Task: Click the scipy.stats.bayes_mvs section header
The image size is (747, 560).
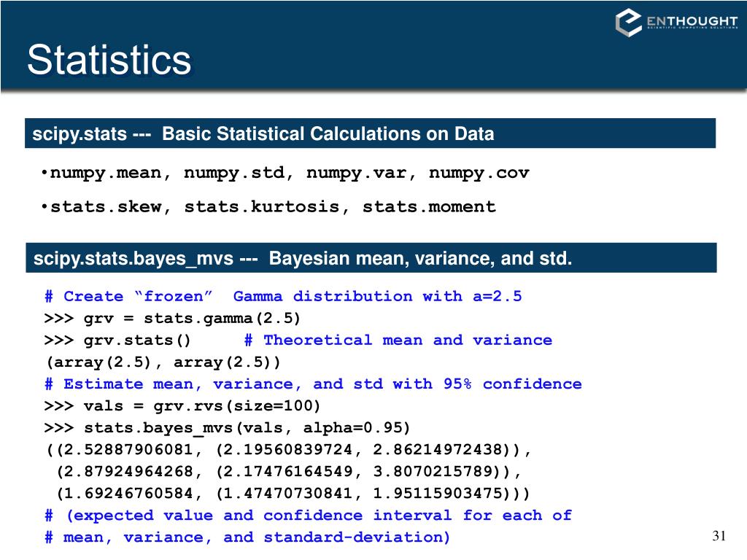Action: tap(371, 257)
